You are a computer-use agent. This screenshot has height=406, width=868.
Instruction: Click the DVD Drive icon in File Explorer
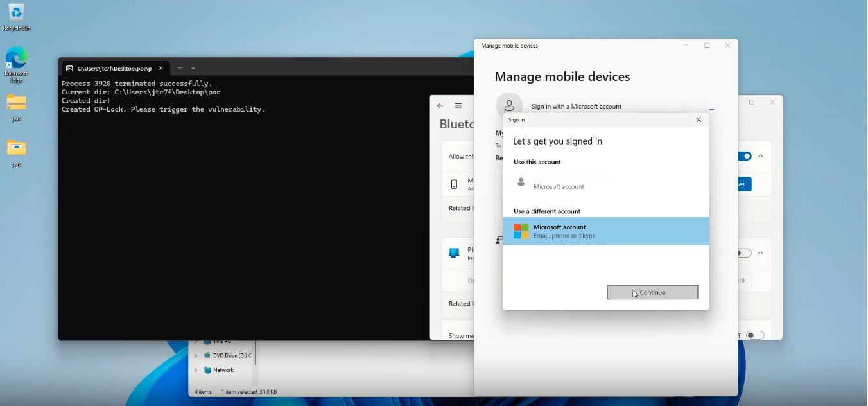[x=207, y=355]
